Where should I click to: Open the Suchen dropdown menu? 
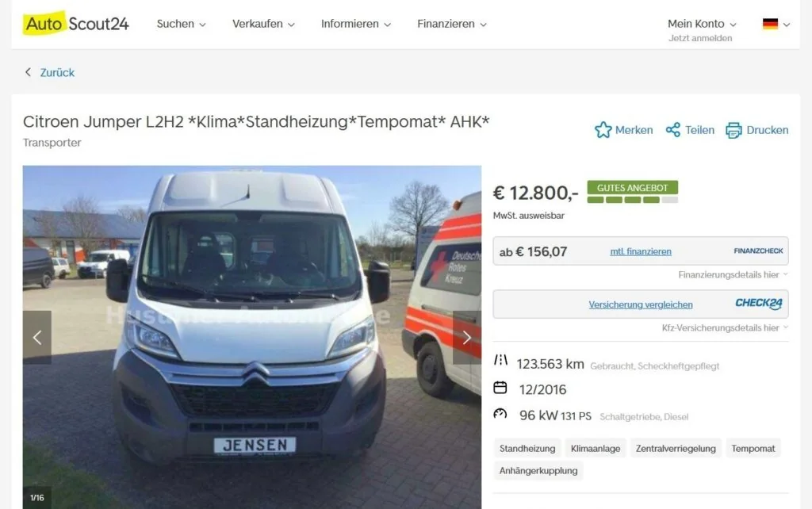pyautogui.click(x=182, y=24)
